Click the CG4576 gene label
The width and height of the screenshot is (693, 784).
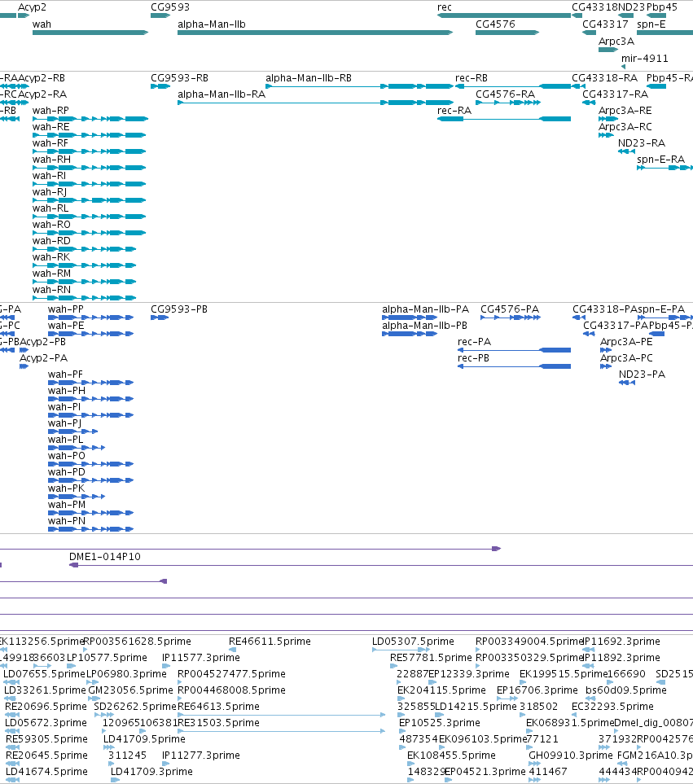pyautogui.click(x=495, y=24)
